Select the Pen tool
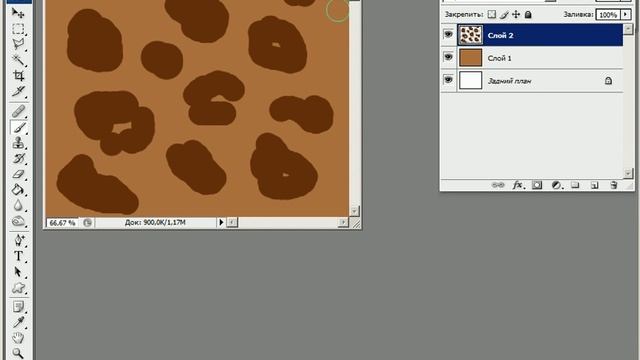 [x=18, y=240]
